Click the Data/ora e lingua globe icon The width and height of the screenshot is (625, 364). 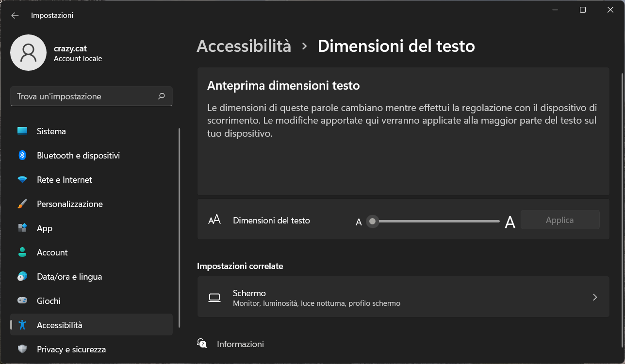(22, 276)
